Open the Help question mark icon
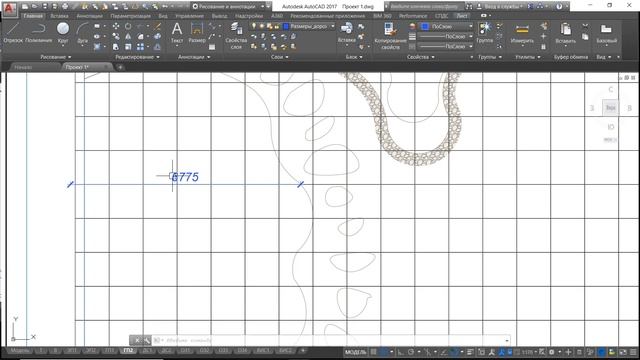The width and height of the screenshot is (640, 360). 559,6
